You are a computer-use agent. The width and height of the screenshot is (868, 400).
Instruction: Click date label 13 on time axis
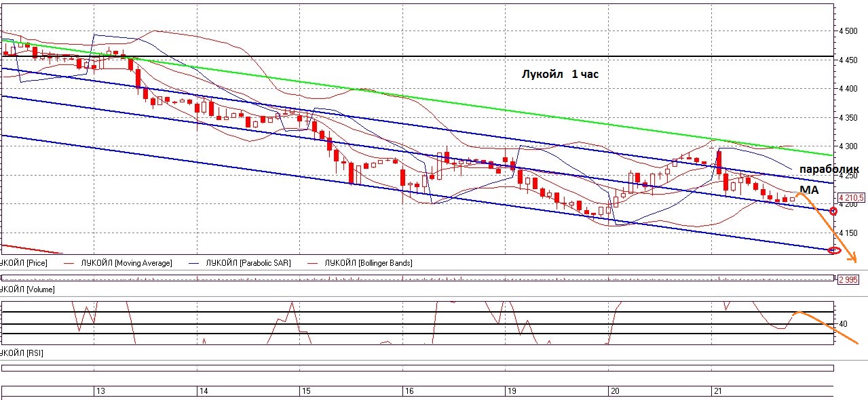click(x=100, y=392)
